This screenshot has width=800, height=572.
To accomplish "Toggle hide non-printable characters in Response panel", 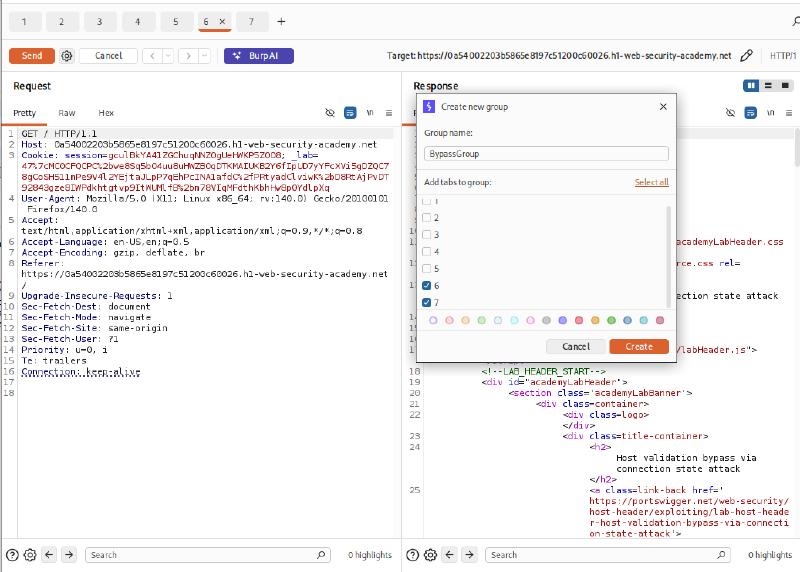I will click(x=730, y=113).
